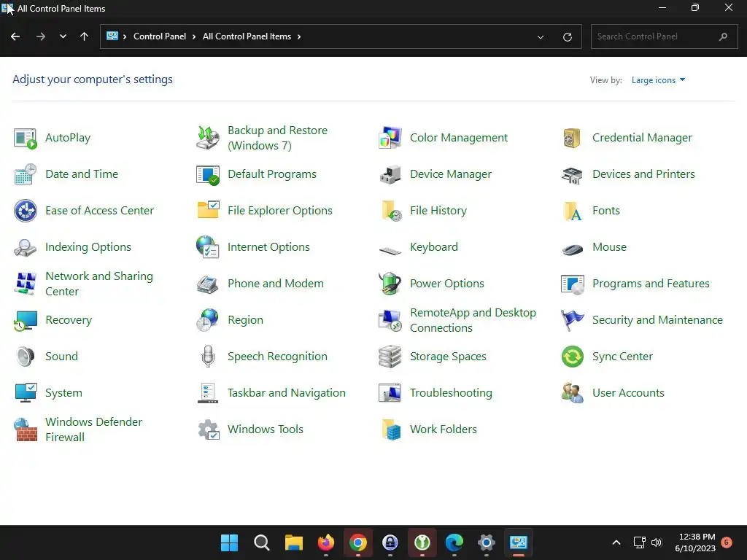Open the Indexing Options icon
This screenshot has height=560, width=747.
(x=26, y=247)
